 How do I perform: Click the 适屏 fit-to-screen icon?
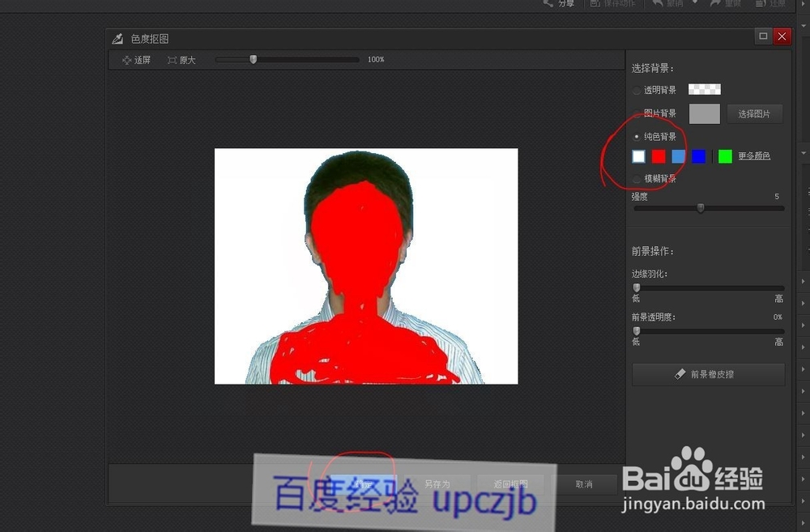(126, 61)
